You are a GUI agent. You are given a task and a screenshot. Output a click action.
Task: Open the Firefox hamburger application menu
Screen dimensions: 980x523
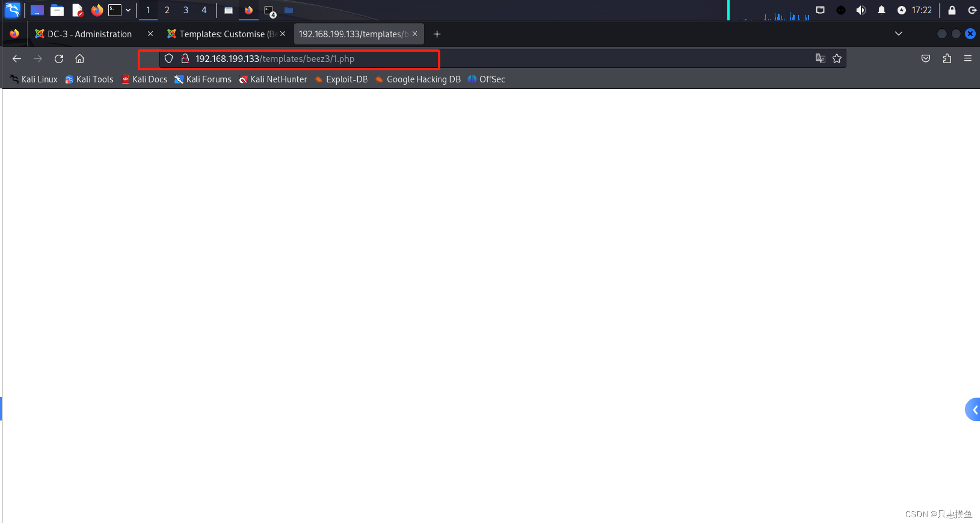(968, 59)
